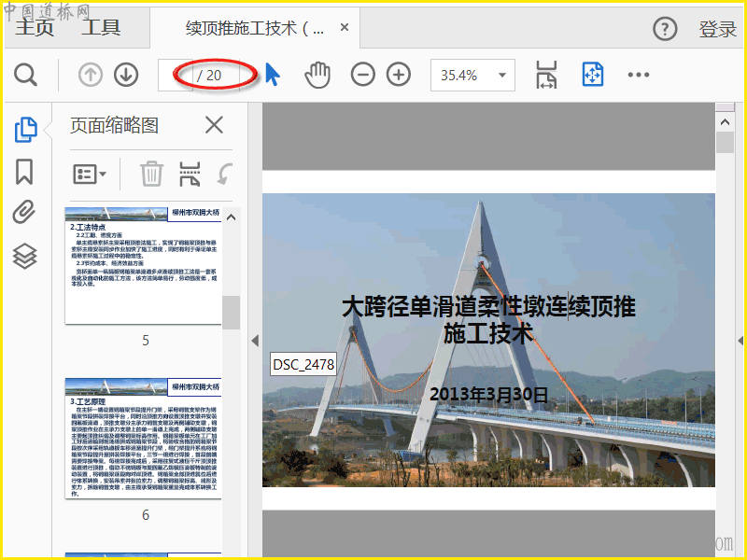
Task: Close the 续顶推施工技术 document tab
Action: pyautogui.click(x=345, y=28)
